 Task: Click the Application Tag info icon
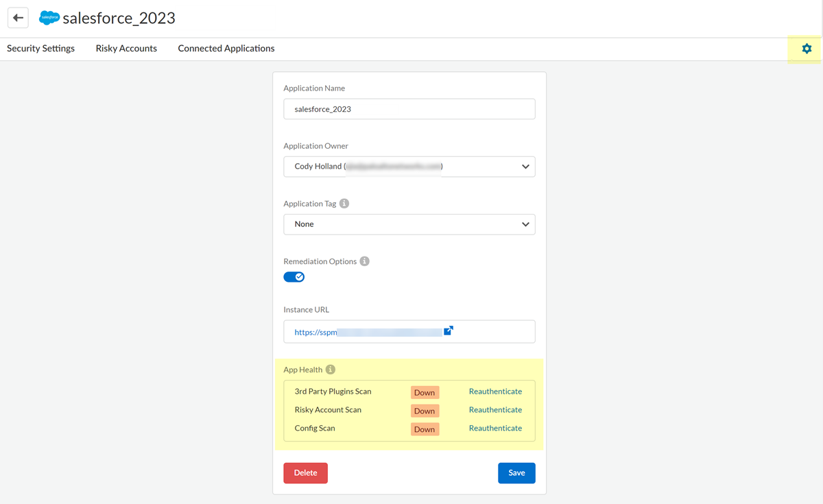pos(344,204)
